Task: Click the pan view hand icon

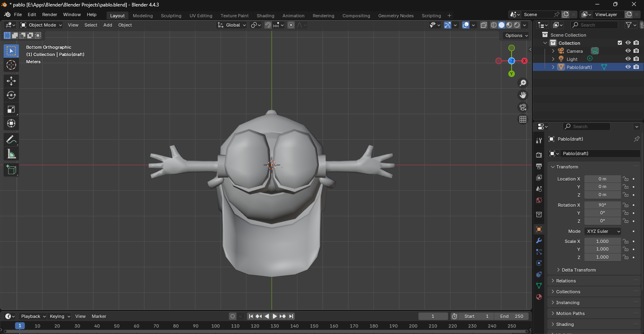Action: coord(523,95)
